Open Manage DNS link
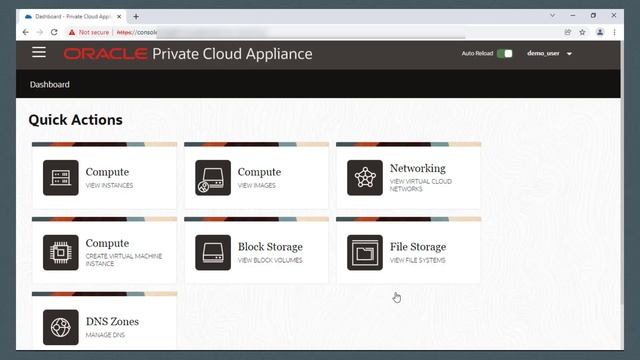640x360 pixels. tap(105, 335)
